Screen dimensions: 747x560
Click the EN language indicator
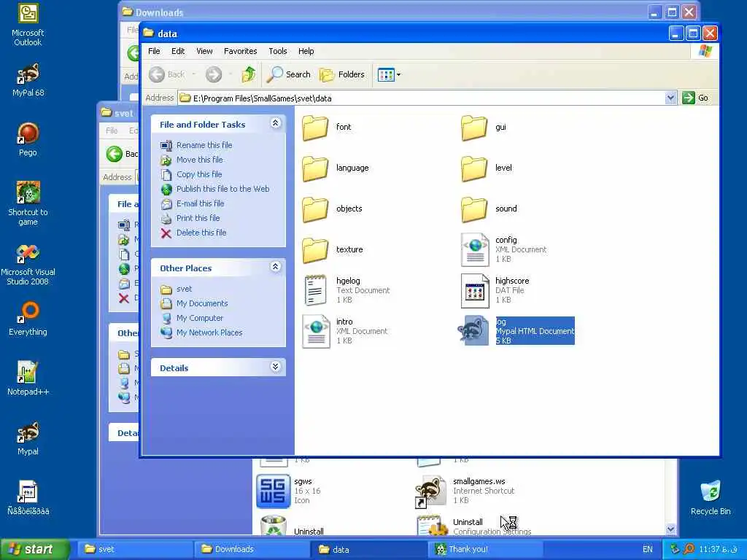648,549
